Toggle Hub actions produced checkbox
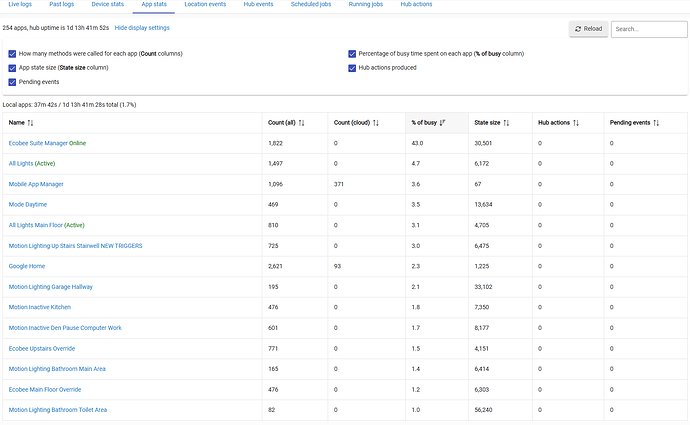 click(x=352, y=68)
